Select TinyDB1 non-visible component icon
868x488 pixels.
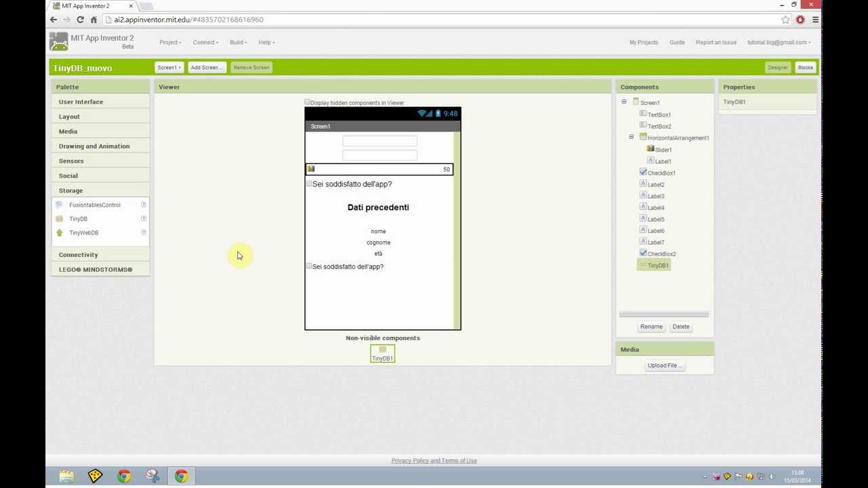pyautogui.click(x=382, y=353)
